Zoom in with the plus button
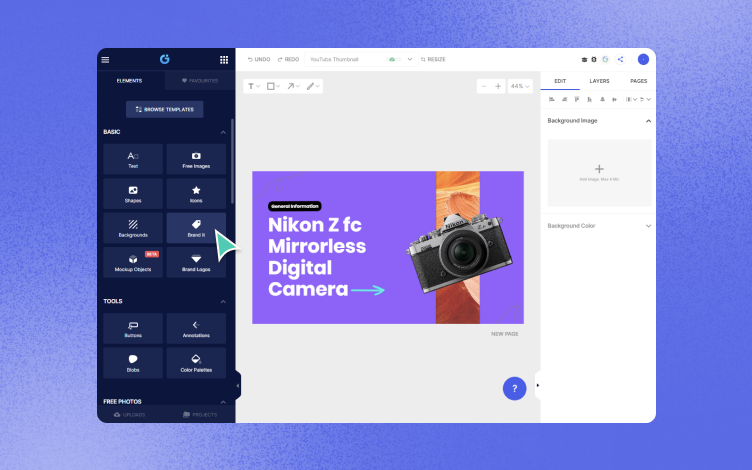 point(498,86)
